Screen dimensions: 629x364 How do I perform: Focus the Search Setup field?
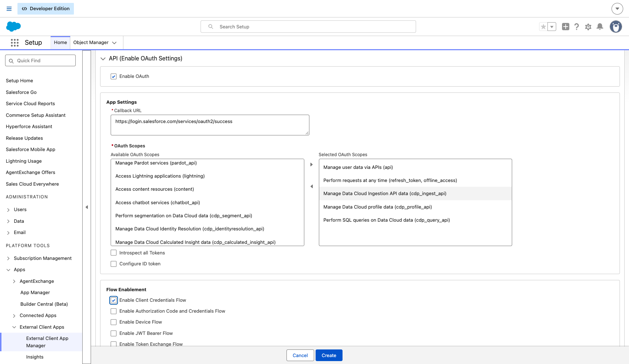(308, 27)
